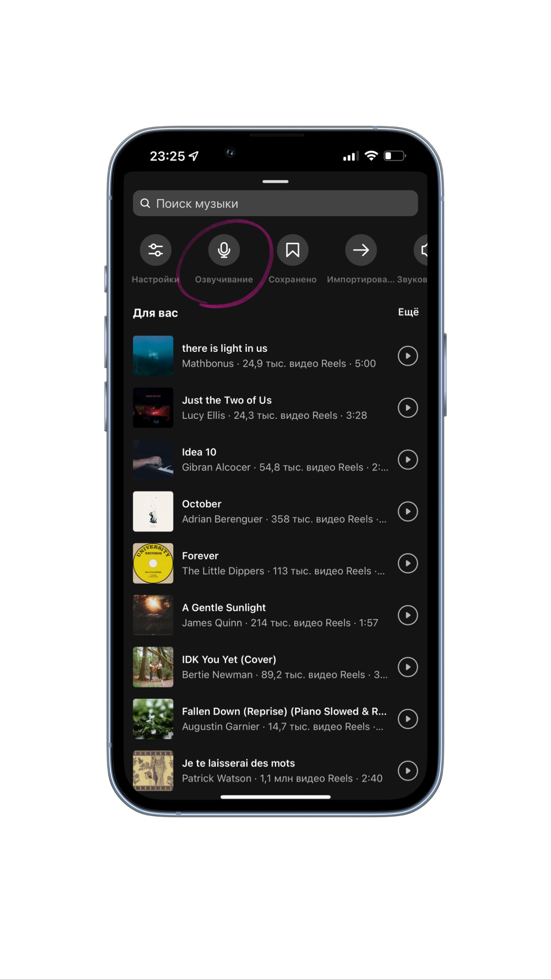Click the magnifier icon in the search bar

pyautogui.click(x=145, y=203)
